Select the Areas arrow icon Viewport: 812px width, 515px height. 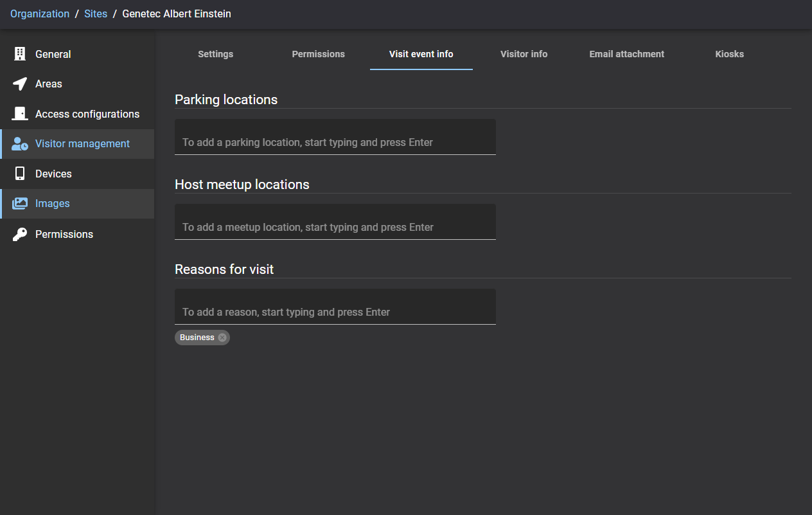click(19, 84)
